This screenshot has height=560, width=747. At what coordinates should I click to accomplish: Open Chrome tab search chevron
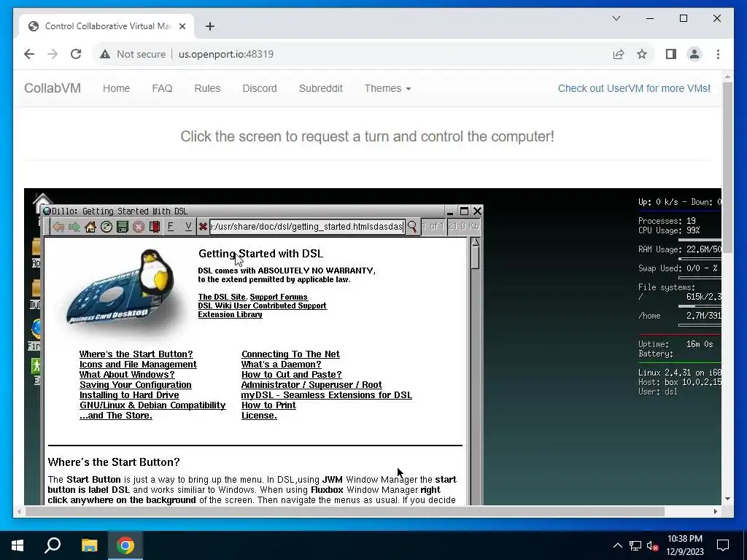616,18
